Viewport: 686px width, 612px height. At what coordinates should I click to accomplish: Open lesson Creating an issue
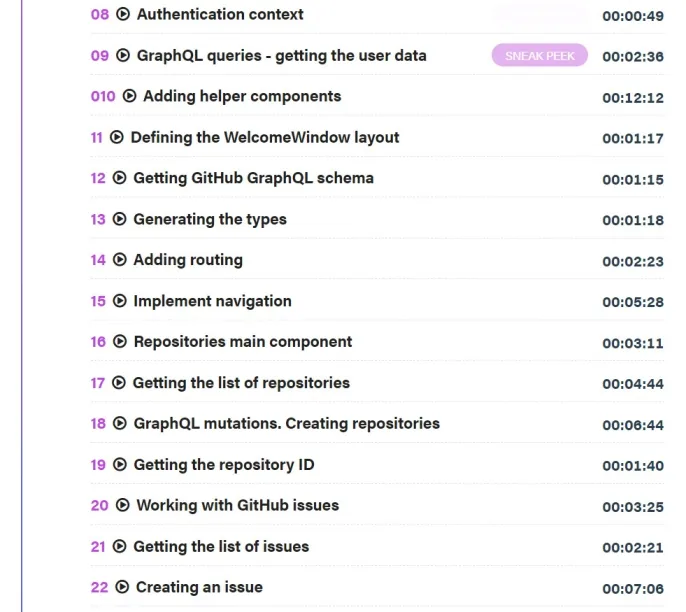200,587
